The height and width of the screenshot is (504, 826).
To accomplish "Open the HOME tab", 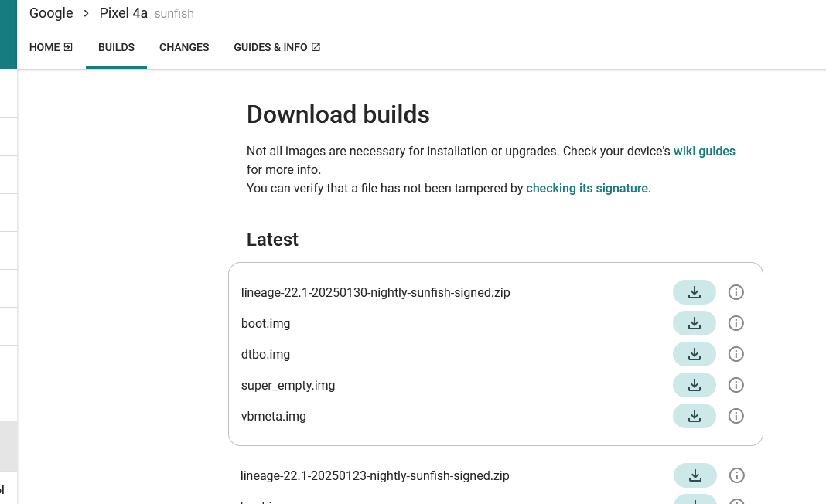I will pos(51,47).
